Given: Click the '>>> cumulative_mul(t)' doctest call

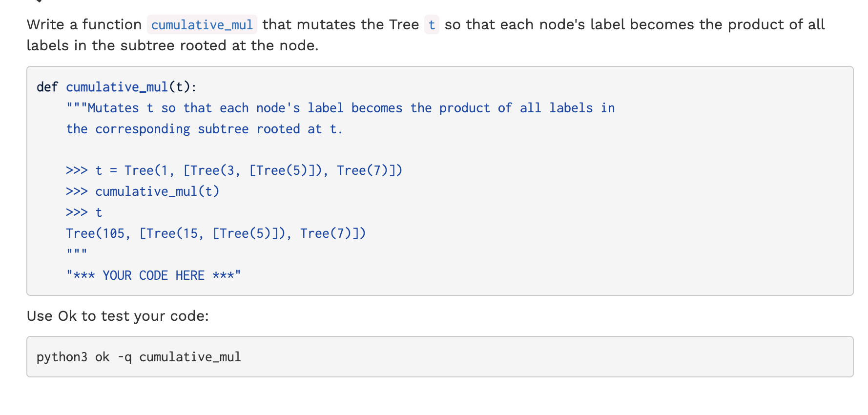Looking at the screenshot, I should pos(143,191).
